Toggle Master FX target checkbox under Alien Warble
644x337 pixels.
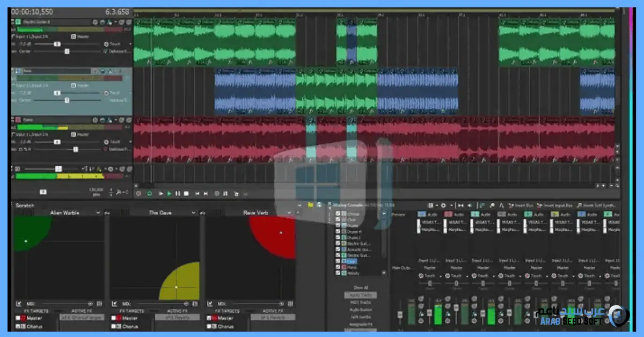(18, 318)
